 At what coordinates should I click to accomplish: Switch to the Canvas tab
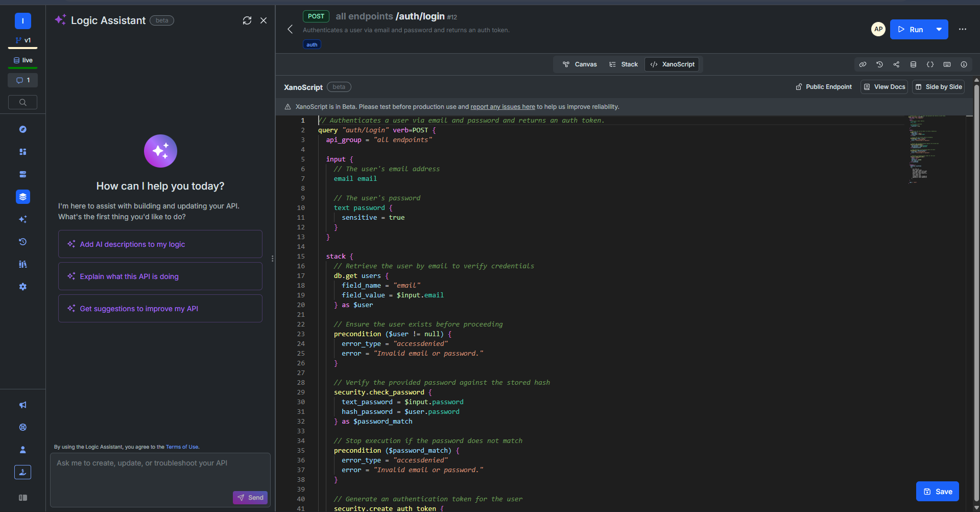coord(579,64)
